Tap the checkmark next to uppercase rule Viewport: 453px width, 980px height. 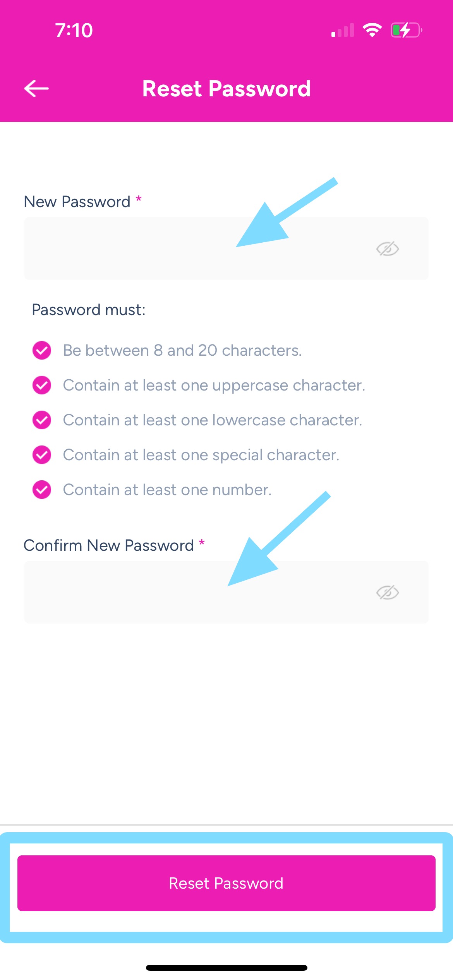(x=42, y=385)
